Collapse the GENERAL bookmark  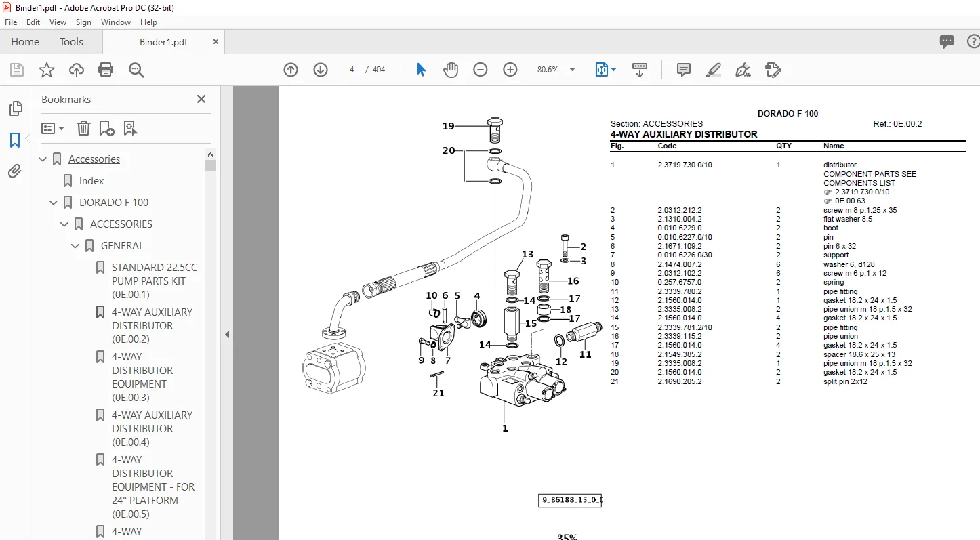[76, 246]
